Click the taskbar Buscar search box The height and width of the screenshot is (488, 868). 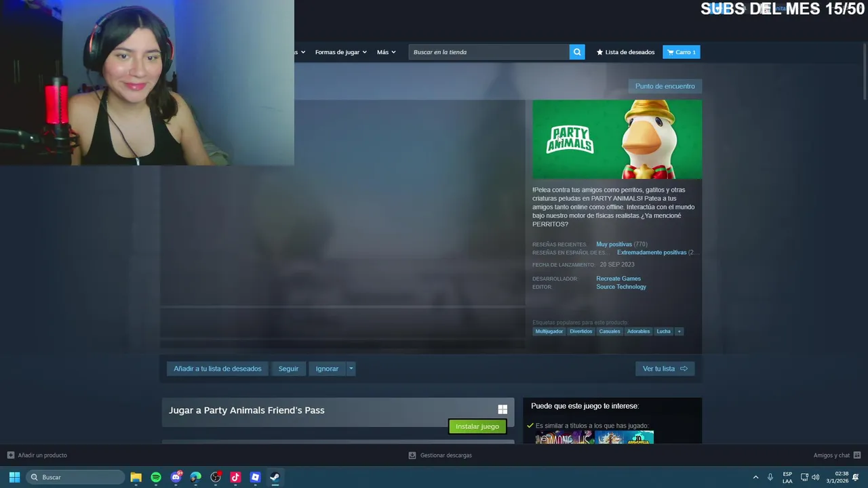[75, 477]
